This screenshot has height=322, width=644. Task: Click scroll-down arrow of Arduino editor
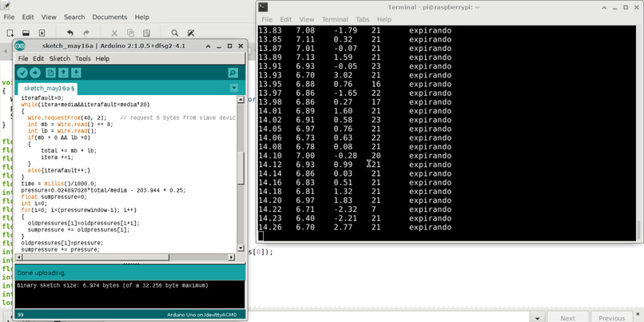[241, 248]
